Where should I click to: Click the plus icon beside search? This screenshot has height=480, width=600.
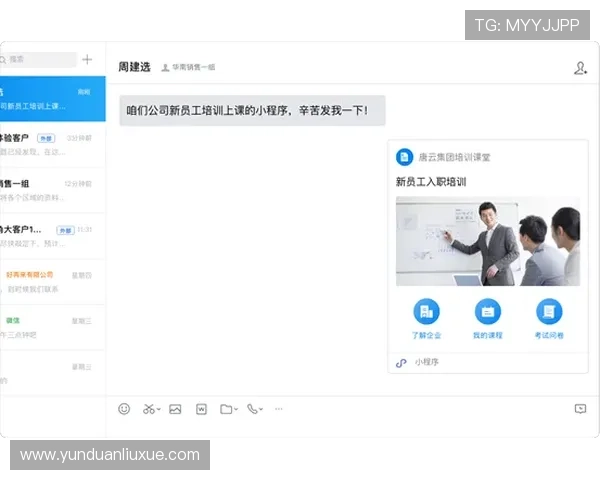point(87,59)
